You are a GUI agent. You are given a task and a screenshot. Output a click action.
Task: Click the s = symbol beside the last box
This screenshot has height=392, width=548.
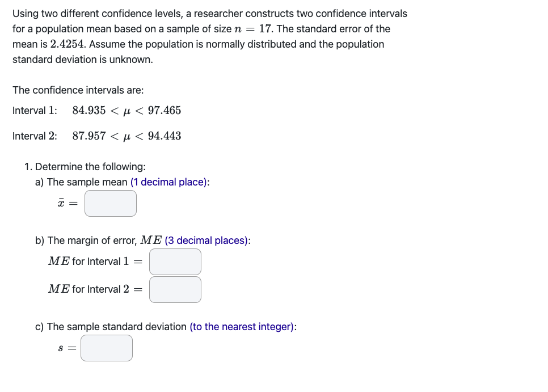click(x=66, y=348)
